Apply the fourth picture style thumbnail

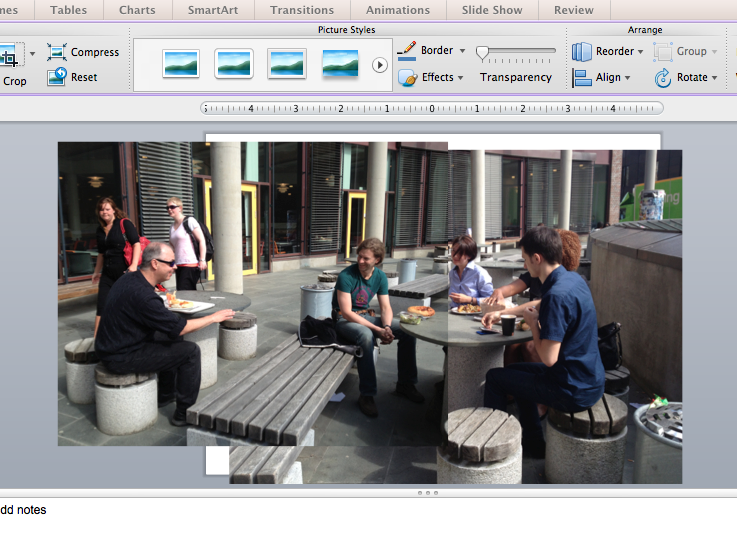340,65
